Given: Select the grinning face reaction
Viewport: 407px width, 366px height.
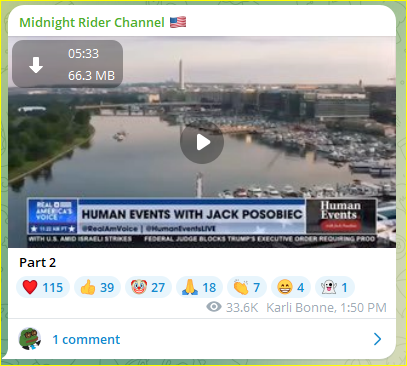Looking at the screenshot, I should click(291, 287).
